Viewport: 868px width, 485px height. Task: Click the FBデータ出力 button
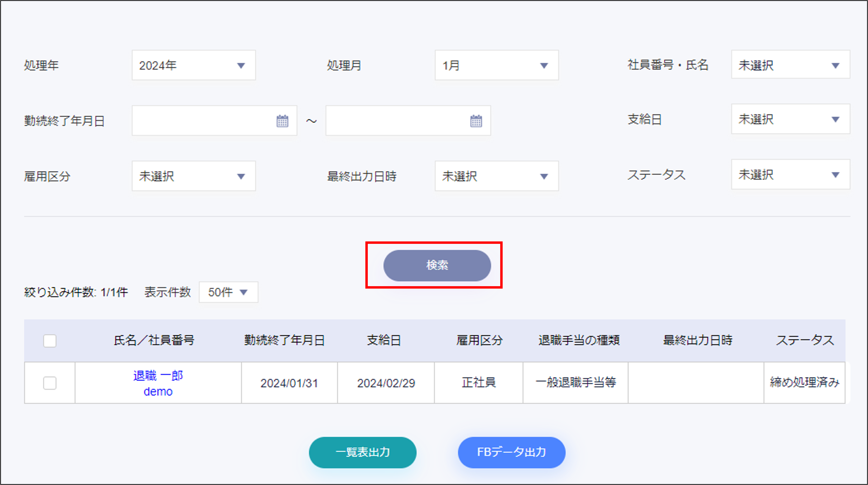511,452
